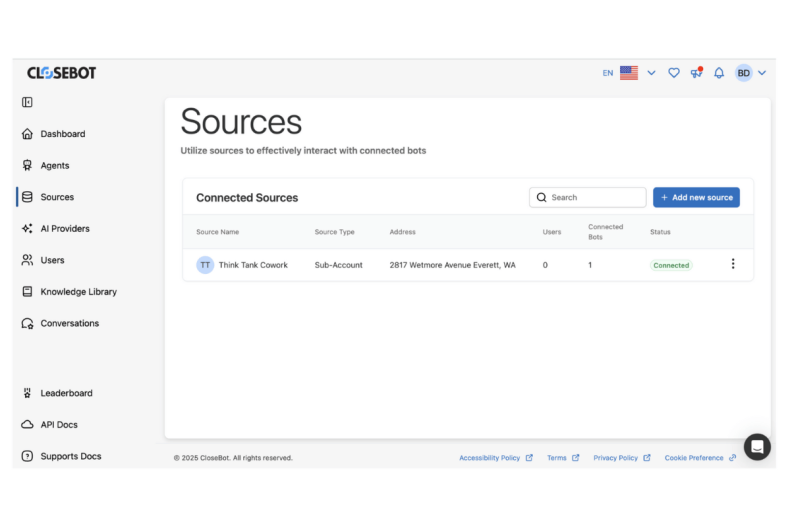790x527 pixels.
Task: Click the Connected status badge
Action: coord(671,265)
